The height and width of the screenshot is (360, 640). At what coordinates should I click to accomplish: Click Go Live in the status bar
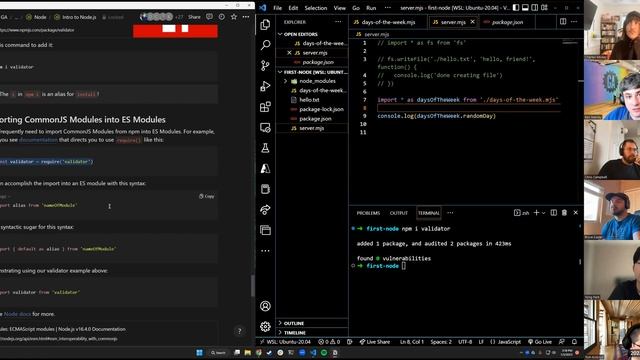coord(540,342)
